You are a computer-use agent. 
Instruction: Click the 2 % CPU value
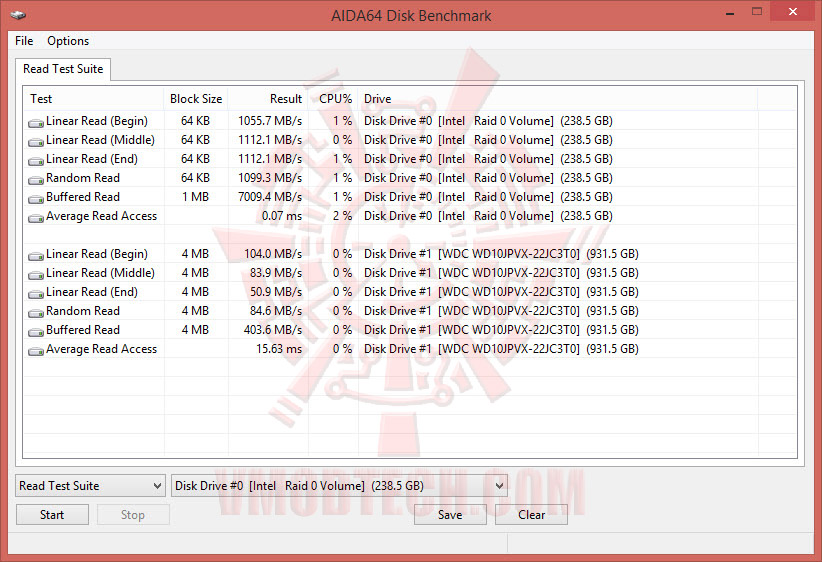point(342,216)
